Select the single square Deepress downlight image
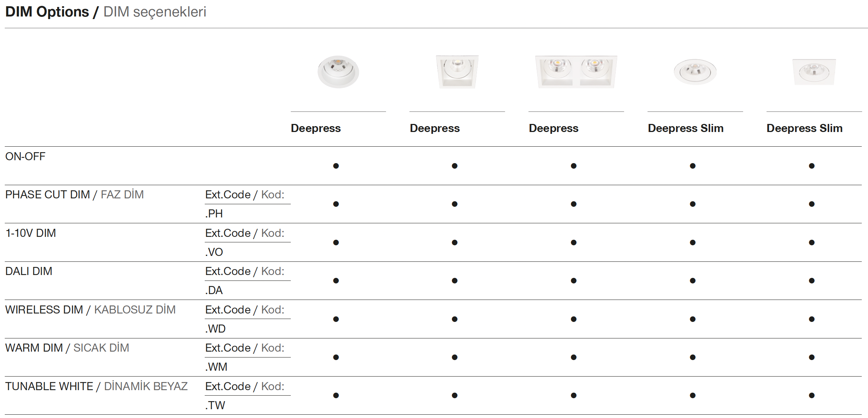The height and width of the screenshot is (418, 868). coord(457,71)
